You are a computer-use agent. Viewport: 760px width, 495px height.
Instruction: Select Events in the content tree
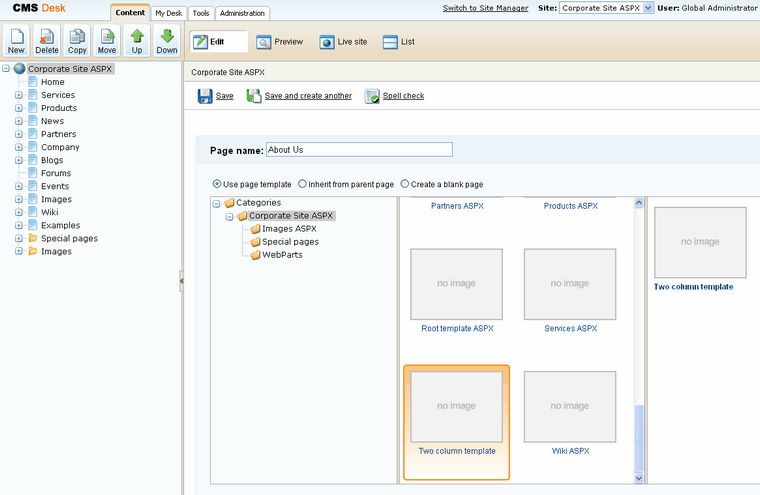(x=55, y=186)
